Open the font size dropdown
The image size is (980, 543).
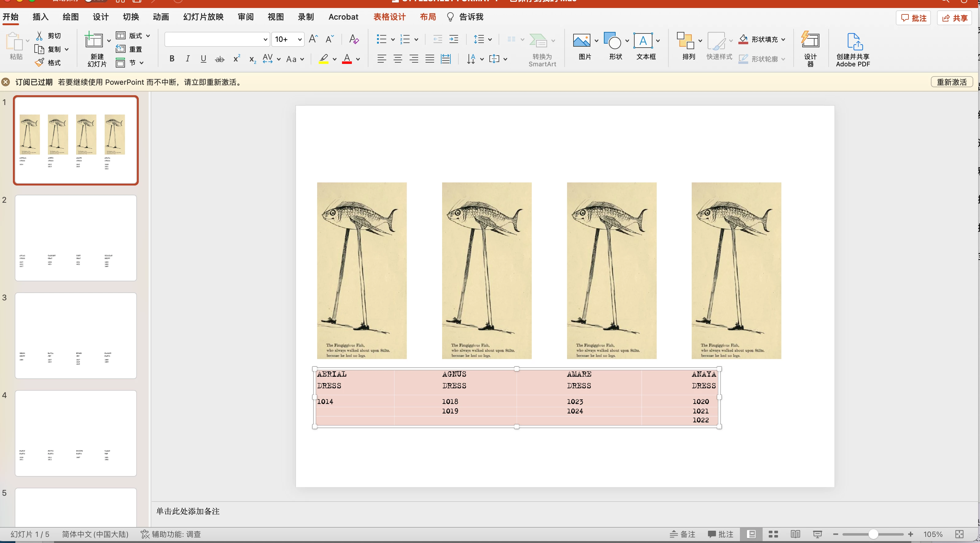tap(300, 39)
